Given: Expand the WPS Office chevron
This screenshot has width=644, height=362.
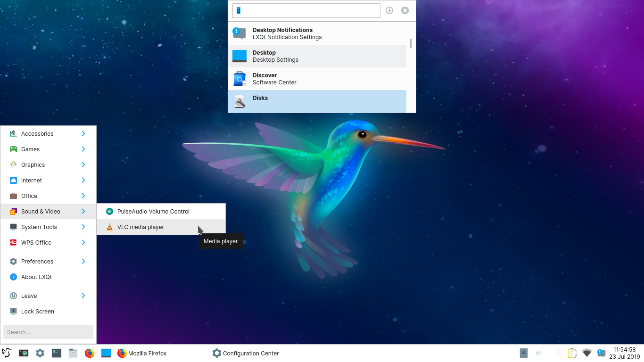Looking at the screenshot, I should pyautogui.click(x=83, y=242).
